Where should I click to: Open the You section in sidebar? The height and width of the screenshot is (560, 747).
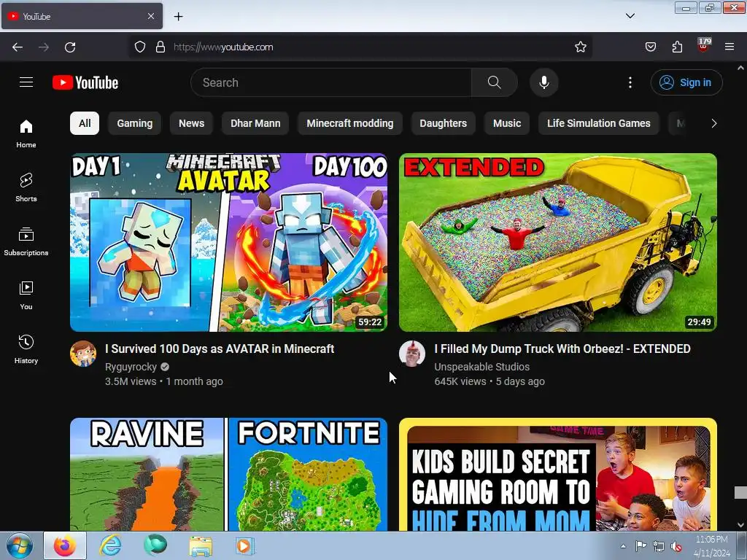26,295
